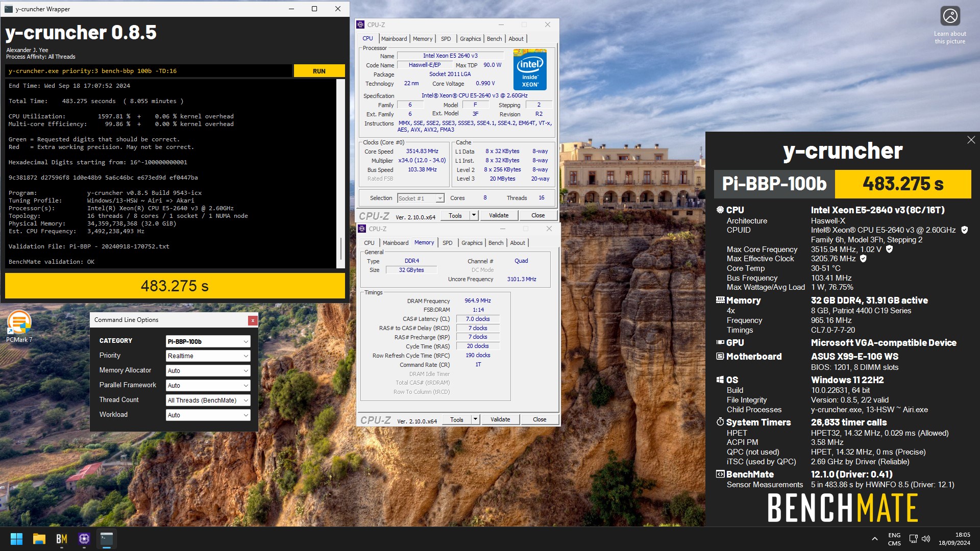This screenshot has width=980, height=551.
Task: Open the SPD tab in upper CPU-Z
Action: click(x=446, y=39)
